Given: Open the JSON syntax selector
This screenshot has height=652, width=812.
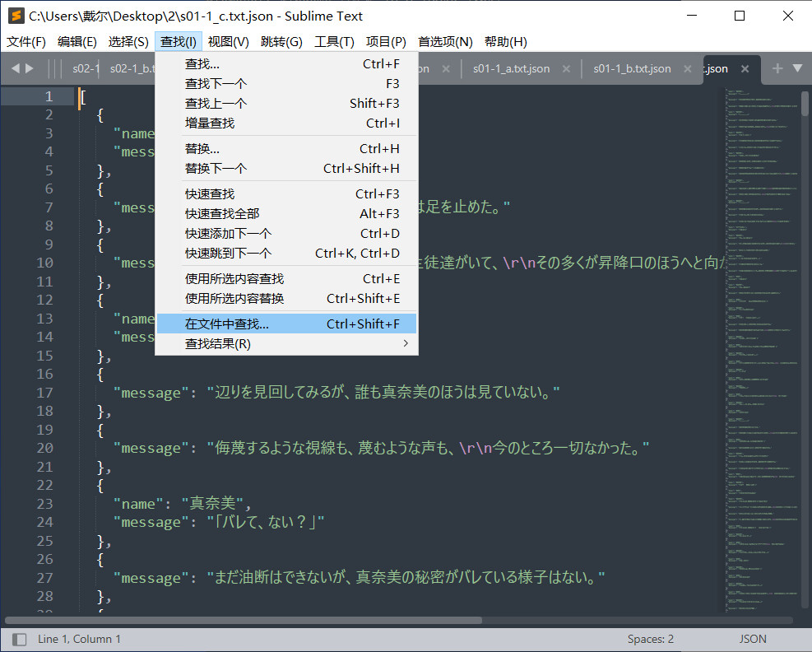Looking at the screenshot, I should pyautogui.click(x=753, y=639).
